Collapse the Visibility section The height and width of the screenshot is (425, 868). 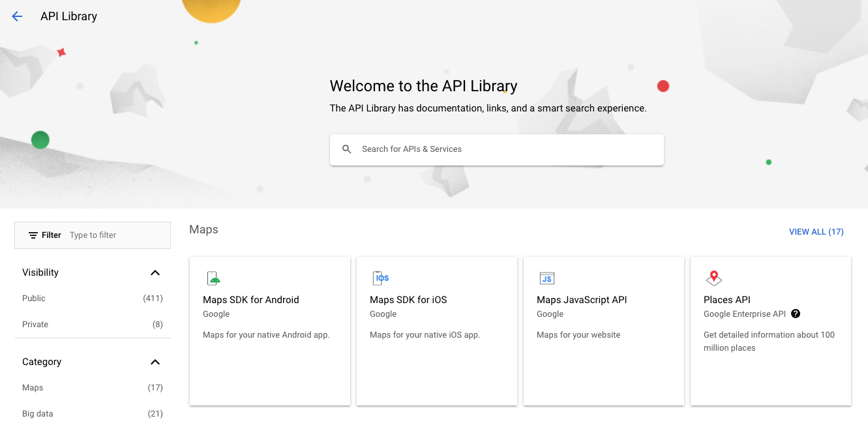(155, 272)
